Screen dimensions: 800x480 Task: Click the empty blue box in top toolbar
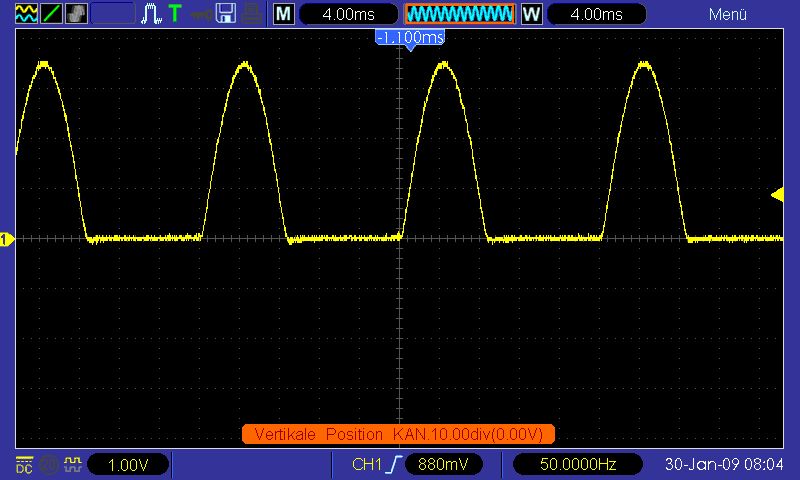[113, 13]
